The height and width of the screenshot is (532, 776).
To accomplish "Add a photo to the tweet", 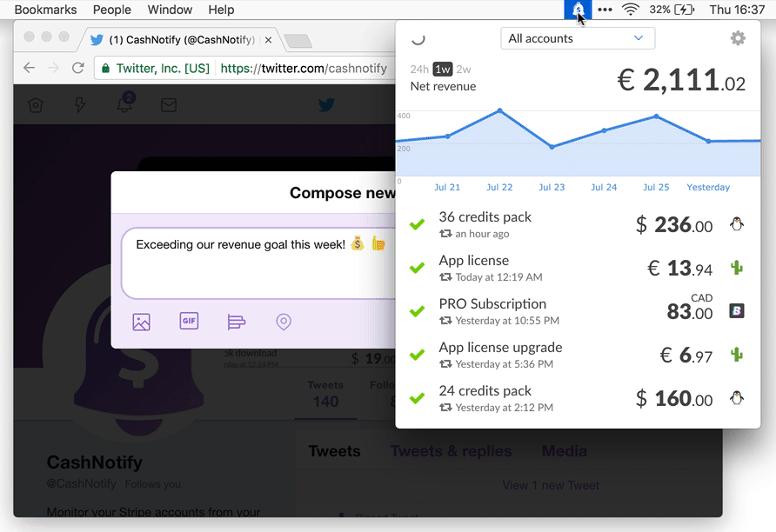I will coord(142,322).
